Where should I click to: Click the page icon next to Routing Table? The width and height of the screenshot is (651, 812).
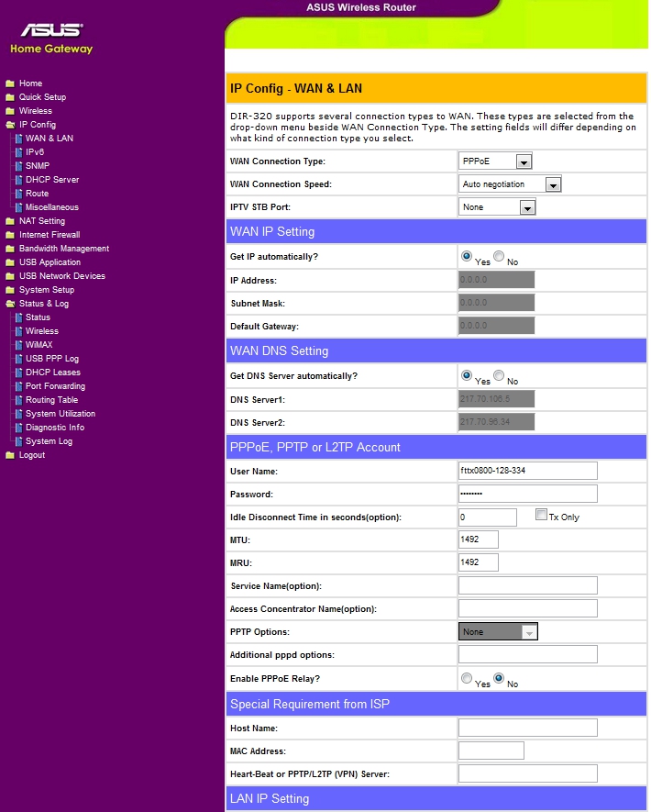click(x=17, y=400)
